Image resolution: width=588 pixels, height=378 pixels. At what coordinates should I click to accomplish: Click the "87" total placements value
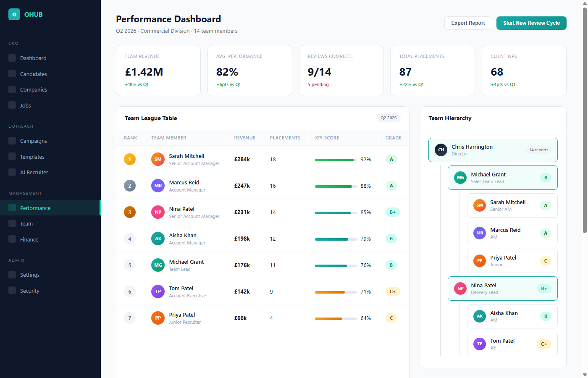tap(405, 72)
